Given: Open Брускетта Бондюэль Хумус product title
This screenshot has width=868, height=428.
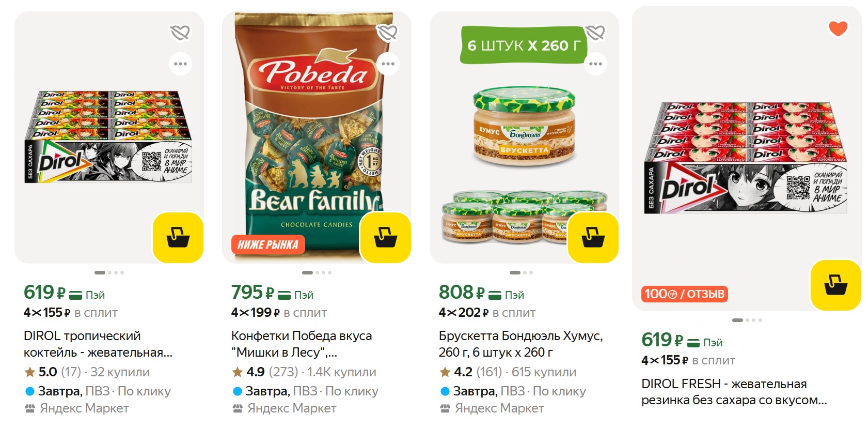Looking at the screenshot, I should (x=520, y=344).
